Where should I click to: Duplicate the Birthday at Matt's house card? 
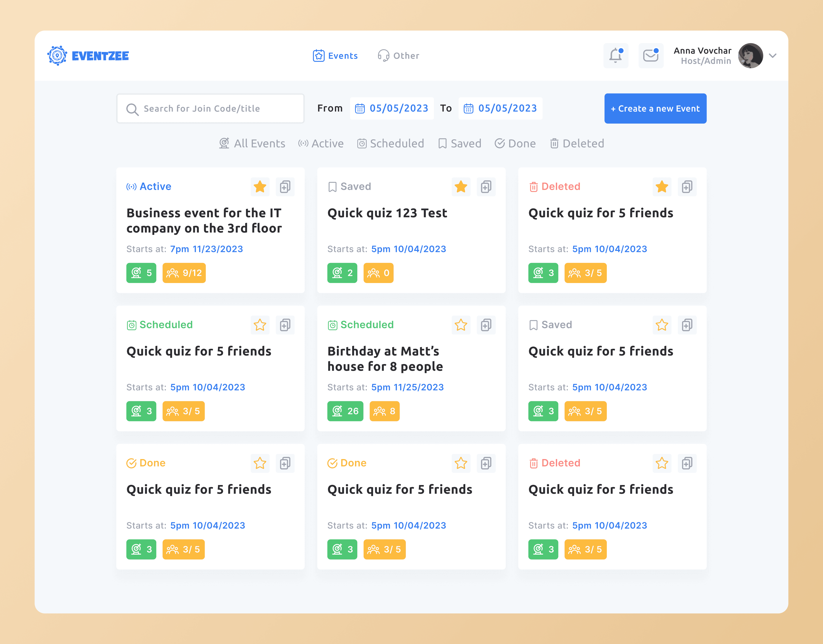click(486, 325)
